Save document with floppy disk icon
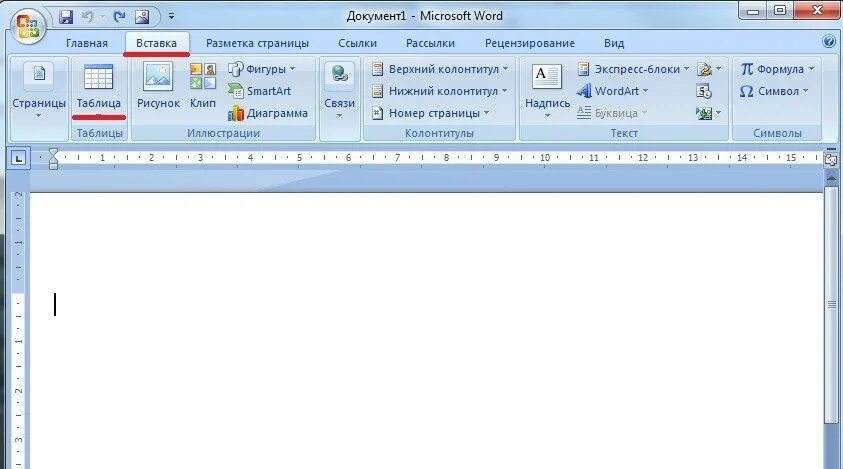Viewport: 843px width, 469px height. 66,17
